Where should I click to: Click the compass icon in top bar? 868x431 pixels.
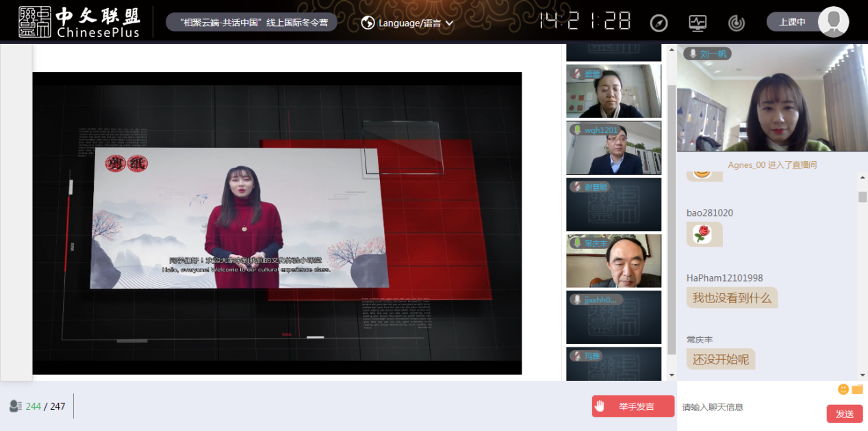(659, 23)
